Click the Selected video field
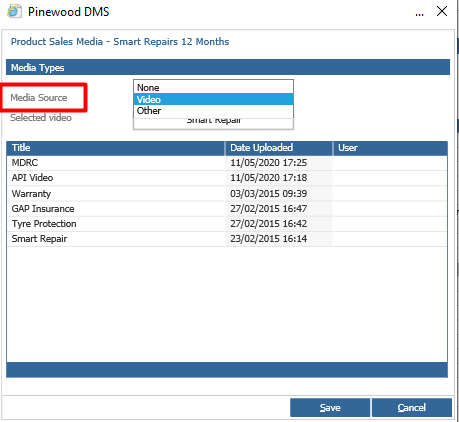 pyautogui.click(x=213, y=123)
